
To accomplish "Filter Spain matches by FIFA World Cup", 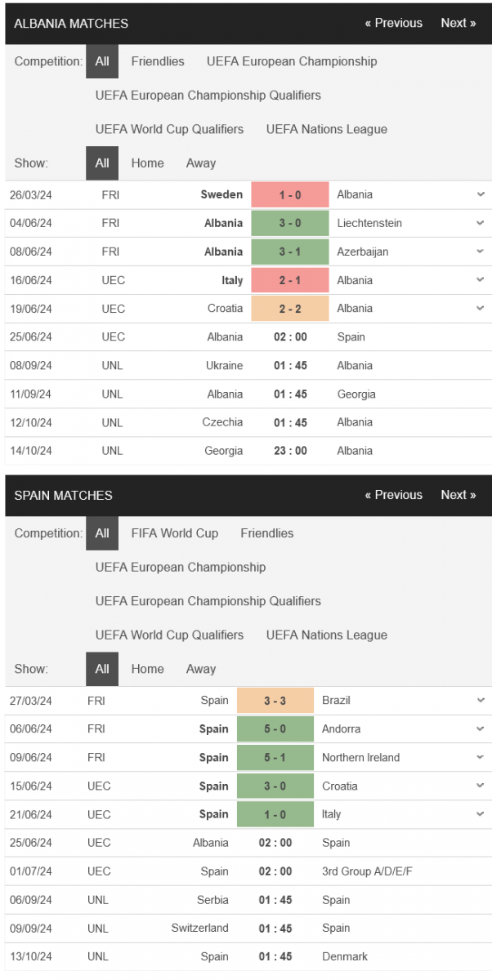I will tap(175, 533).
